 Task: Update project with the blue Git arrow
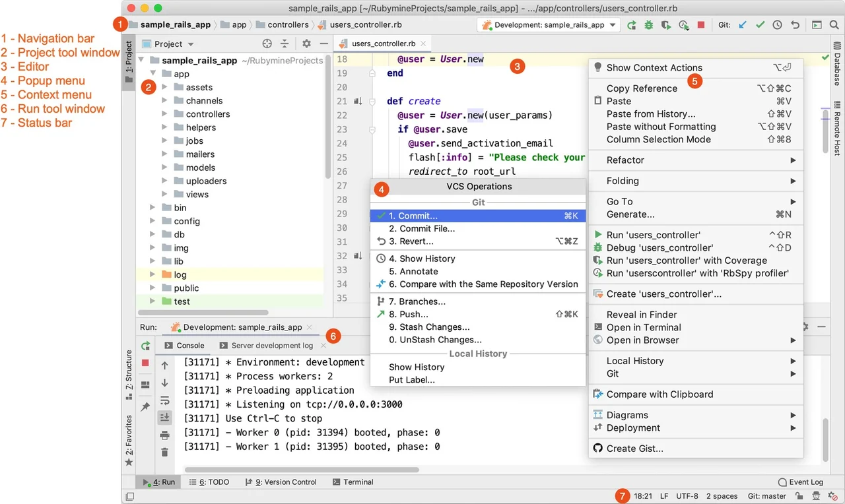pyautogui.click(x=743, y=25)
